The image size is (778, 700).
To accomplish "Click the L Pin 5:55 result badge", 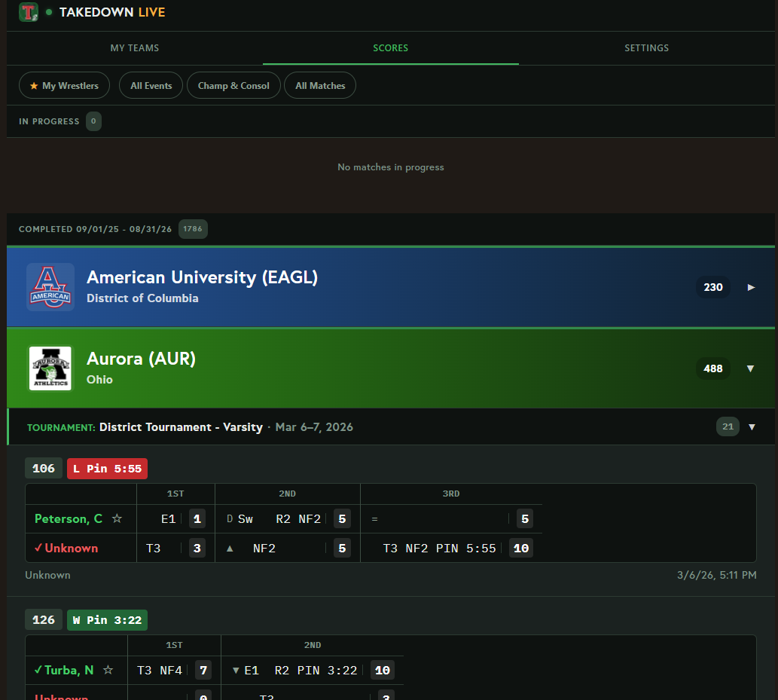I will (x=107, y=469).
